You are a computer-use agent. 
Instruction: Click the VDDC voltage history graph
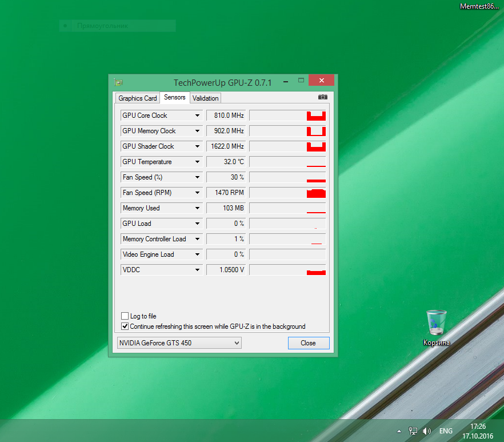coord(287,270)
